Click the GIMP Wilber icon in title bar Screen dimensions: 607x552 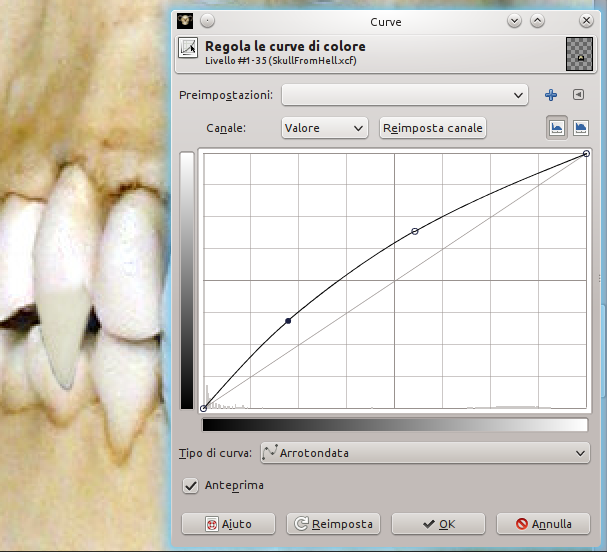pyautogui.click(x=185, y=21)
